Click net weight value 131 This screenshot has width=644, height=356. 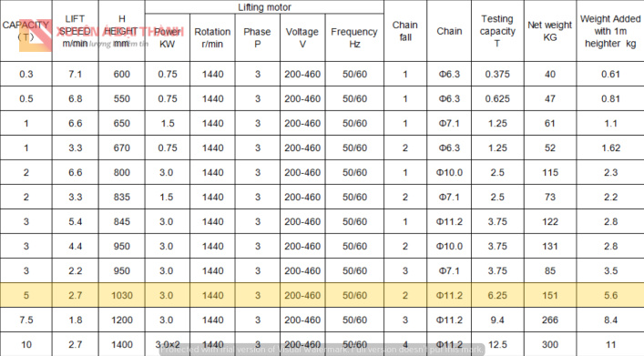[x=550, y=247]
